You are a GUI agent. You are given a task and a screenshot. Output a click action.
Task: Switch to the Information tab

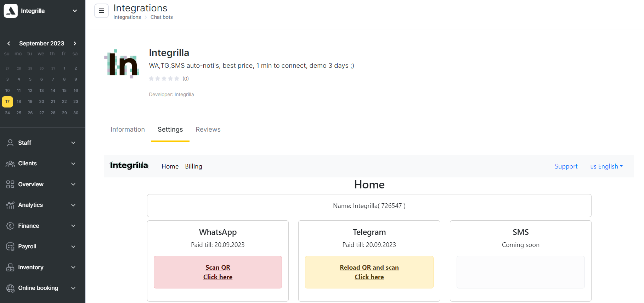128,130
